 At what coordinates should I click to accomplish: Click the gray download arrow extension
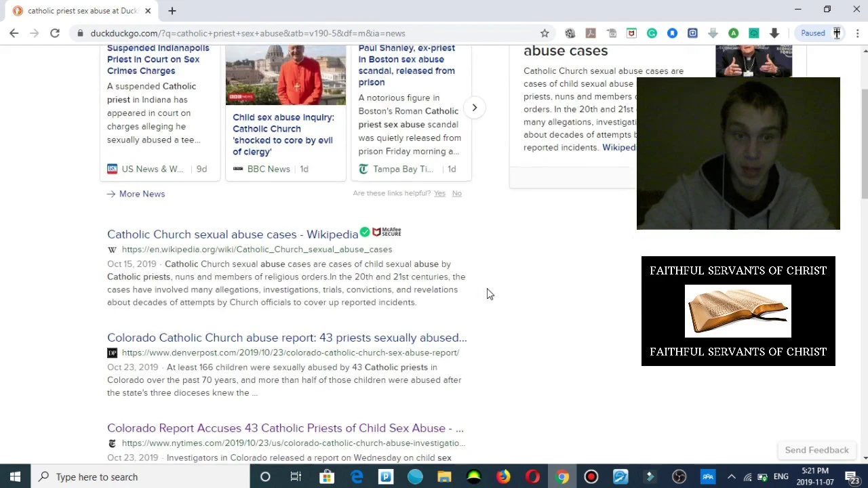[713, 33]
